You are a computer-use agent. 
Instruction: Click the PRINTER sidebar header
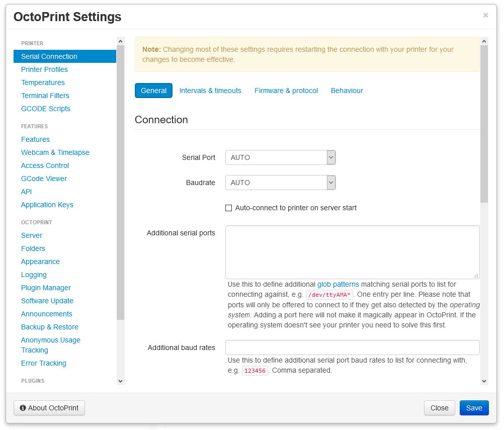[x=32, y=43]
